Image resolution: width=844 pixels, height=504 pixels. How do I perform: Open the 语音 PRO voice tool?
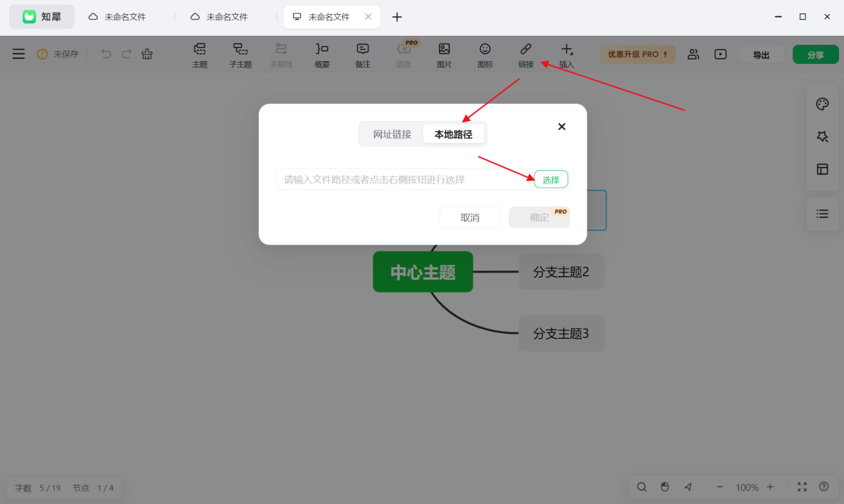[x=404, y=56]
